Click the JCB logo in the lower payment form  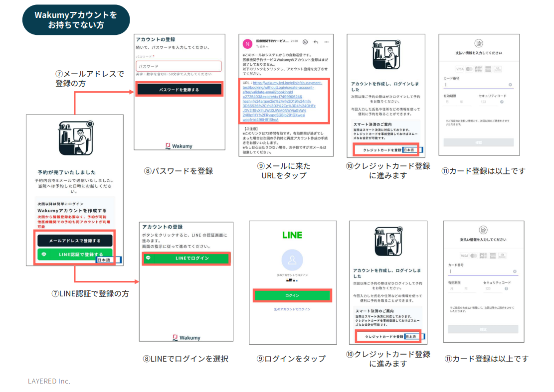point(483,256)
